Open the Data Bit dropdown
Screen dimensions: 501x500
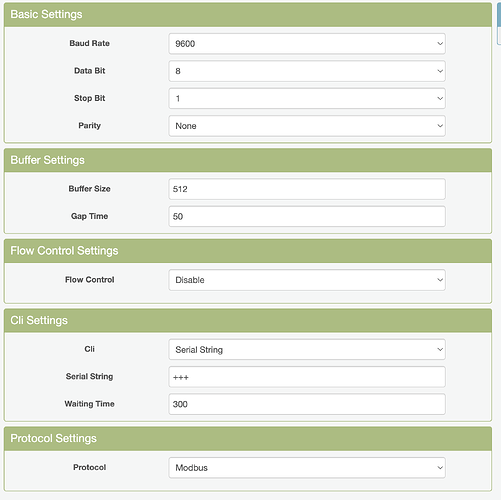click(x=307, y=71)
